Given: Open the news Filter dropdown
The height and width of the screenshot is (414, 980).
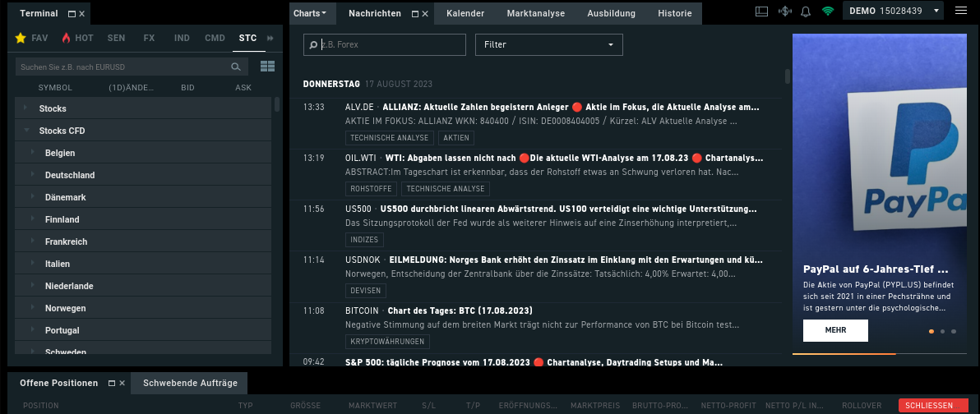Looking at the screenshot, I should click(548, 44).
